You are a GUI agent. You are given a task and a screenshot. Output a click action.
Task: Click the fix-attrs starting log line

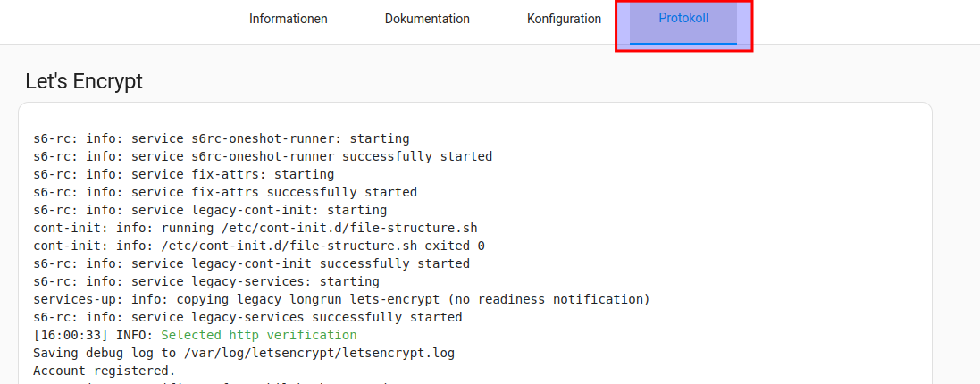pyautogui.click(x=183, y=174)
